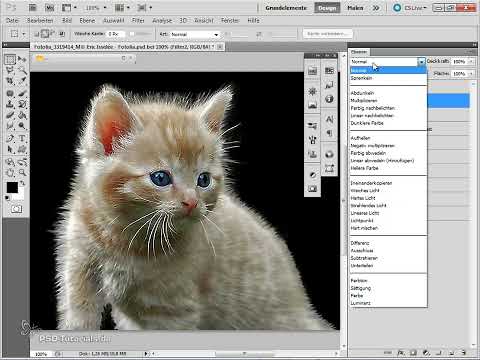
Task: Close the Fotolia document tab
Action: [x=220, y=47]
